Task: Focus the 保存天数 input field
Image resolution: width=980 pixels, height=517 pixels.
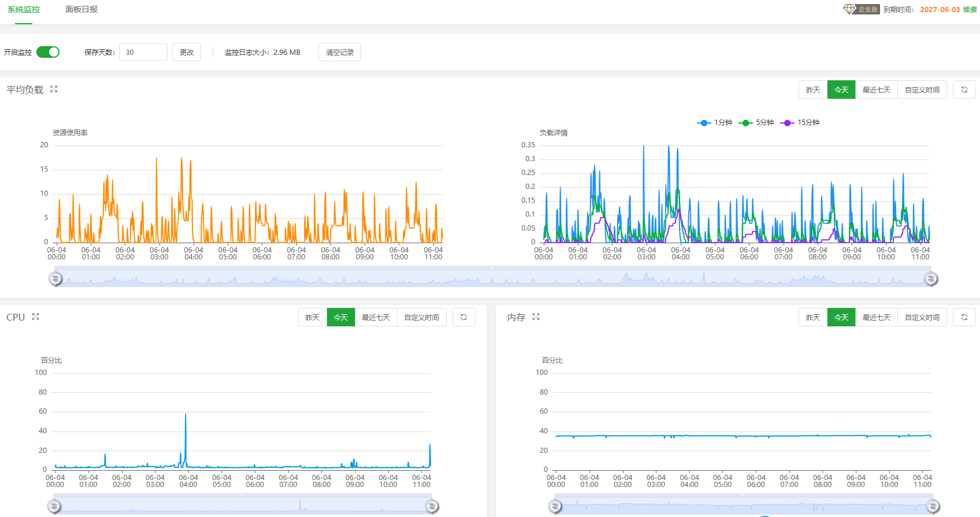Action: point(143,52)
